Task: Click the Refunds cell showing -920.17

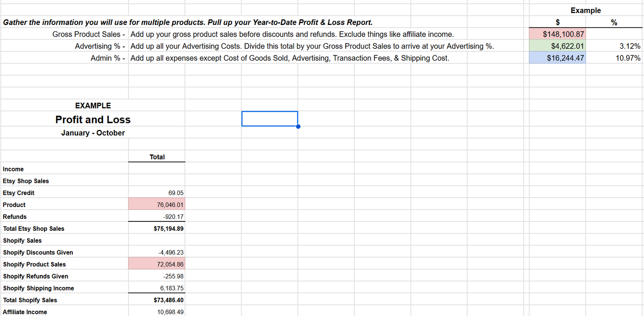Action: click(x=156, y=216)
